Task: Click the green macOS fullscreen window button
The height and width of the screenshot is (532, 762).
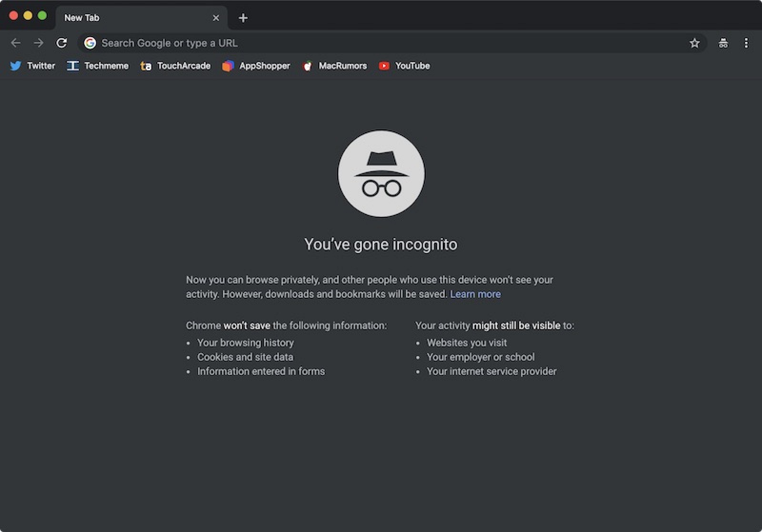Action: (x=42, y=16)
